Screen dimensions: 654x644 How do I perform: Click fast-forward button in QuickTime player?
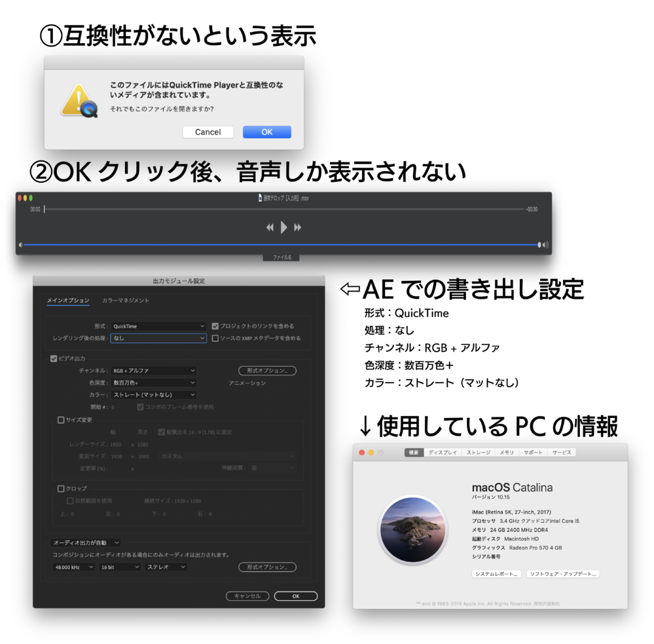[297, 227]
